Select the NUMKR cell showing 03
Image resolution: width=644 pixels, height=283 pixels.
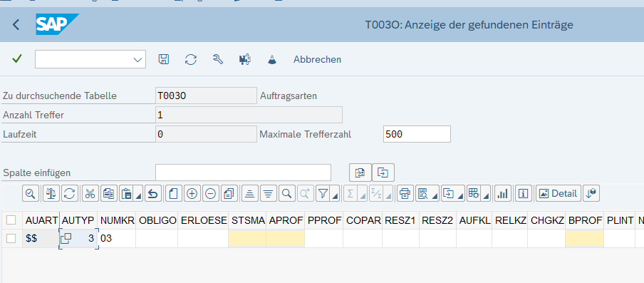(x=117, y=238)
